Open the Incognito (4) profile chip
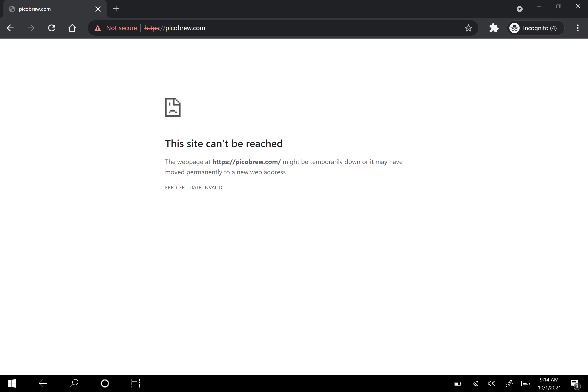The image size is (588, 392). 535,28
